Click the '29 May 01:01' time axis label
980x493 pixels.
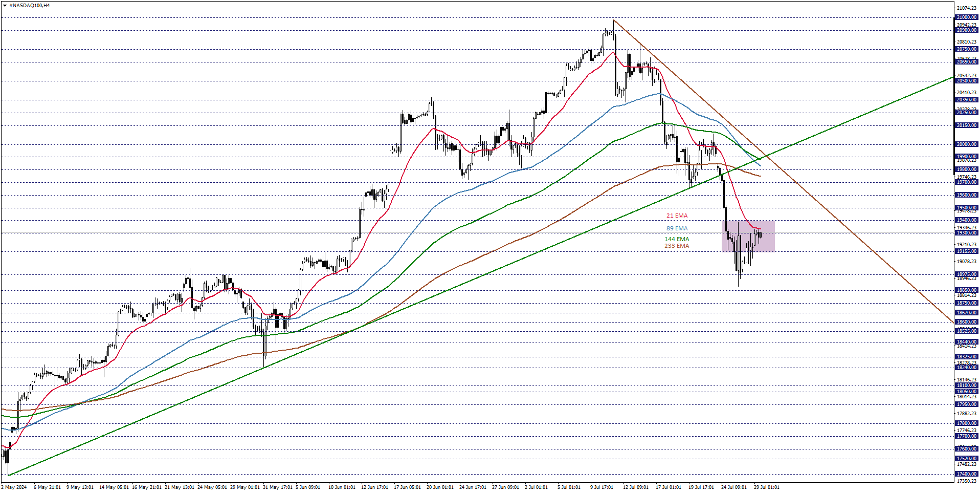point(245,487)
